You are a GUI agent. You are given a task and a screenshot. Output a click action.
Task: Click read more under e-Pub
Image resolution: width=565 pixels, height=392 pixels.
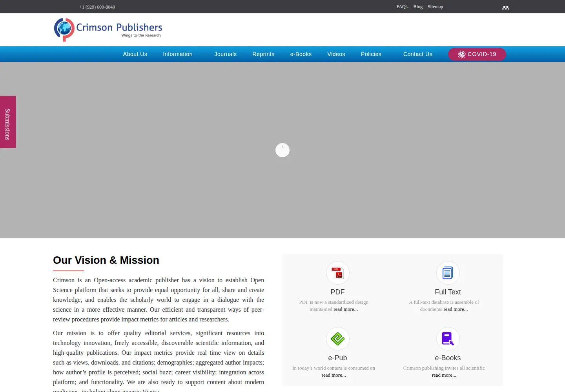334,375
